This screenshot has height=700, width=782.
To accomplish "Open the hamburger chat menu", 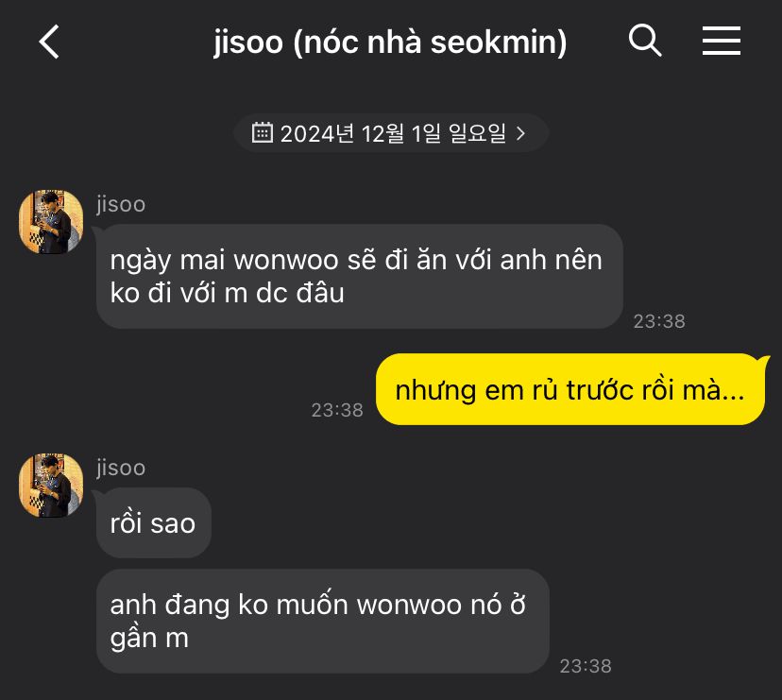I will [x=722, y=41].
